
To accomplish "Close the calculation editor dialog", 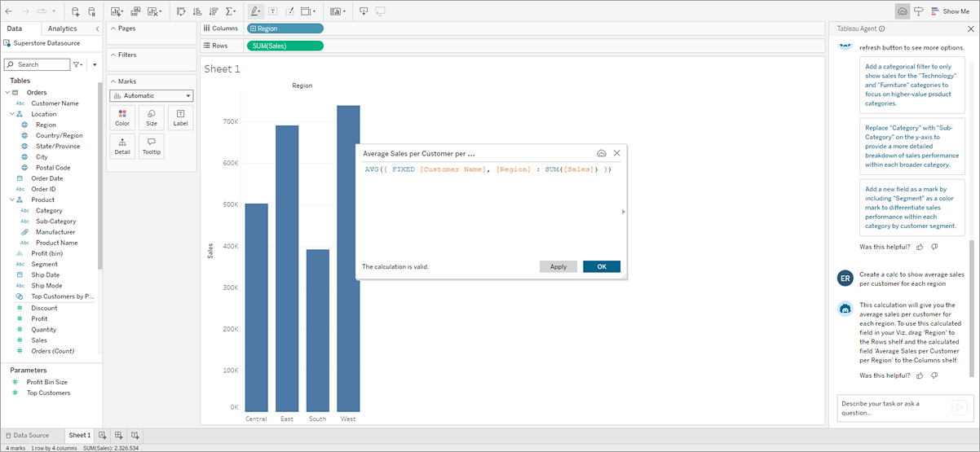I will coord(617,153).
